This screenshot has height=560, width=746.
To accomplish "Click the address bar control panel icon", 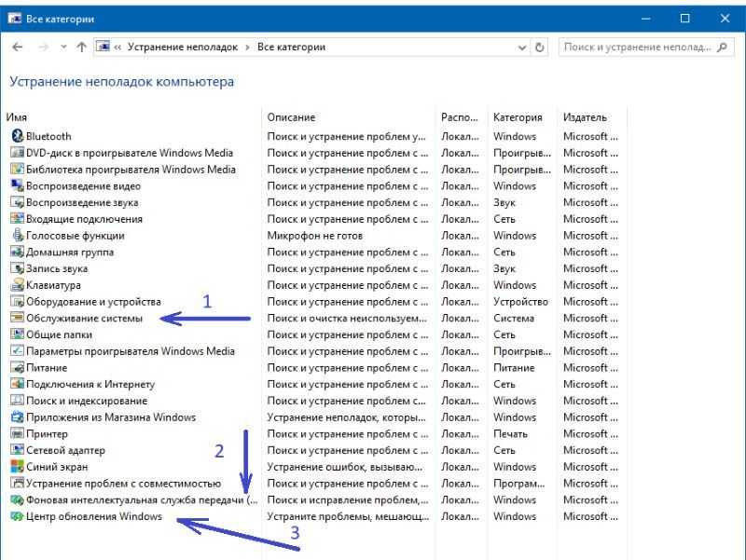I will click(x=103, y=46).
